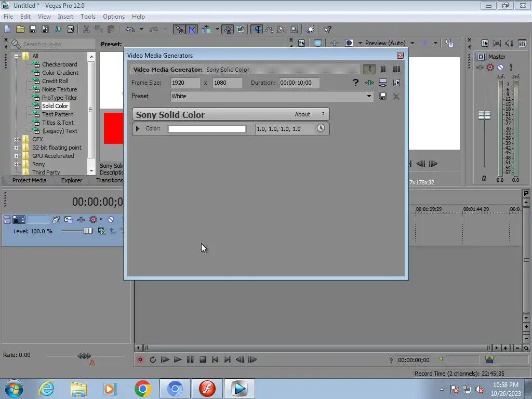The image size is (532, 399).
Task: Click the small ? button beside About
Action: 323,114
